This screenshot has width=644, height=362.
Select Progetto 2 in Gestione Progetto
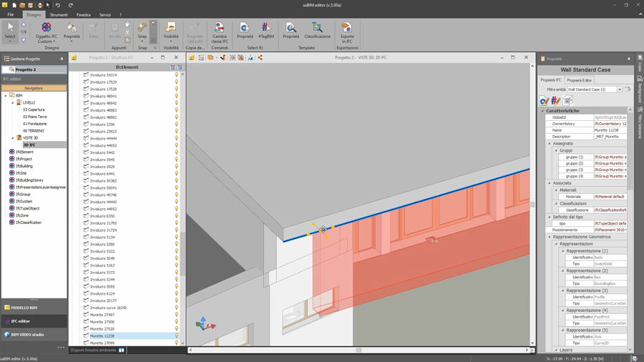(x=34, y=69)
